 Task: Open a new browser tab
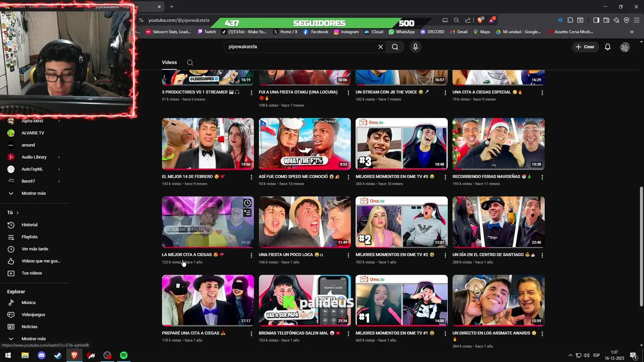(172, 7)
